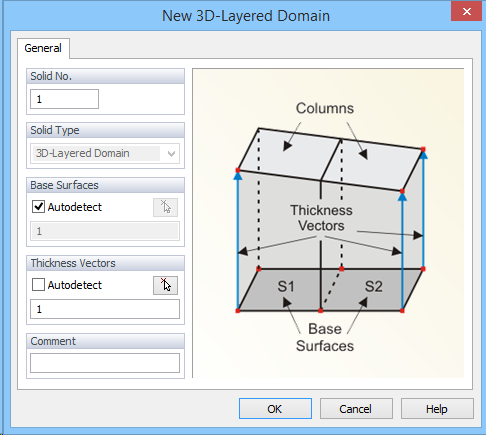Click into the Comment text field
This screenshot has width=486, height=435.
[105, 363]
